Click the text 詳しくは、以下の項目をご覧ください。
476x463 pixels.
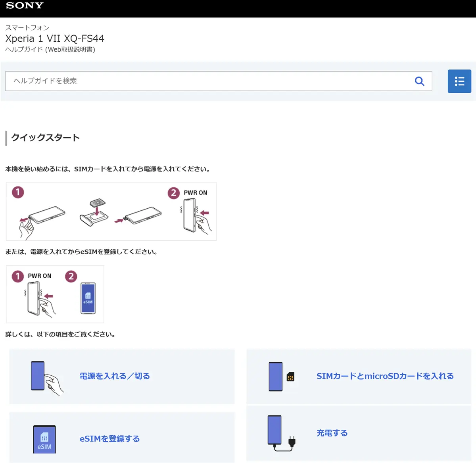(x=61, y=334)
